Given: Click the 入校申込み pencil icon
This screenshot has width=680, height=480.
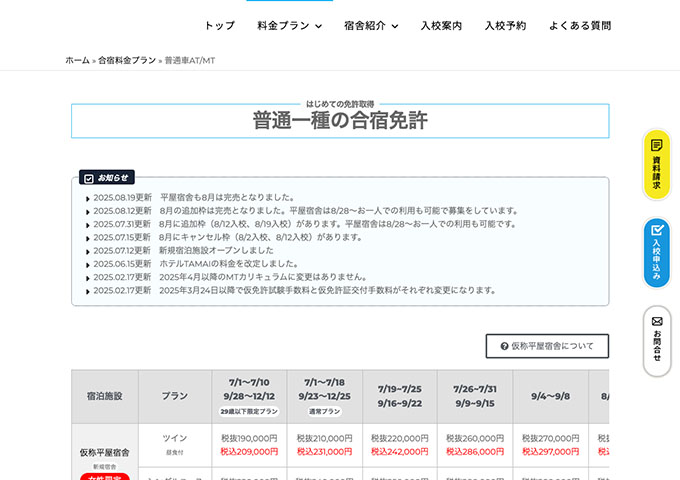Looking at the screenshot, I should tap(656, 231).
